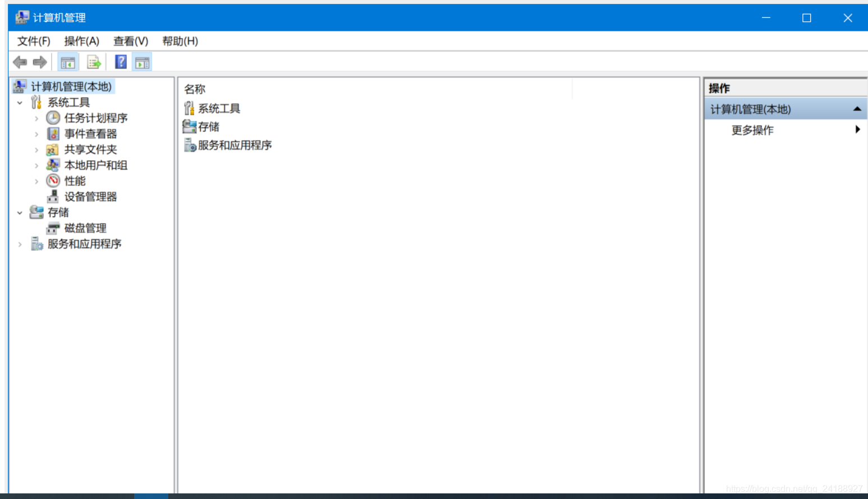Expand the 事件查看器 tree node
868x499 pixels.
click(x=35, y=133)
